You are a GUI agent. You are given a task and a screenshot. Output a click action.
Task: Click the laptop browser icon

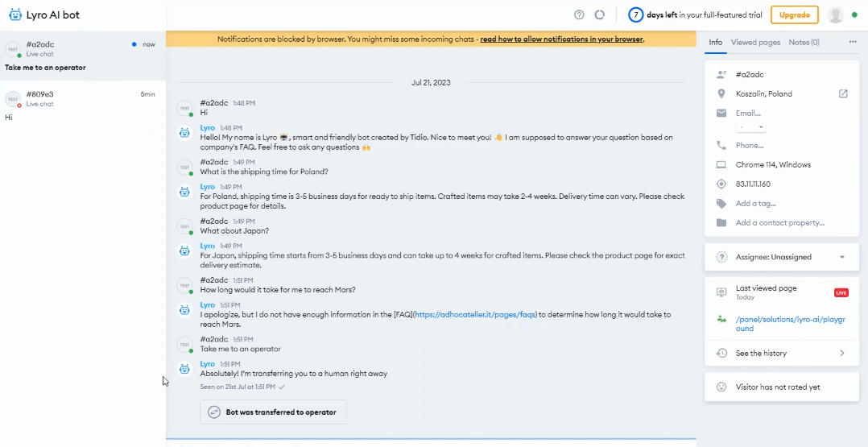pos(721,164)
